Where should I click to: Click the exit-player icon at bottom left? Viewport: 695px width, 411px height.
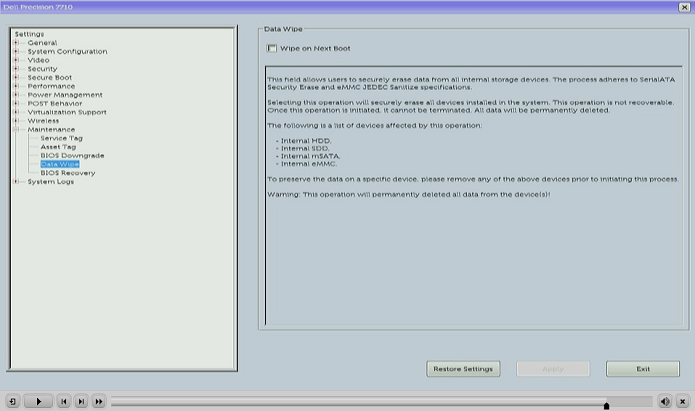click(x=13, y=402)
